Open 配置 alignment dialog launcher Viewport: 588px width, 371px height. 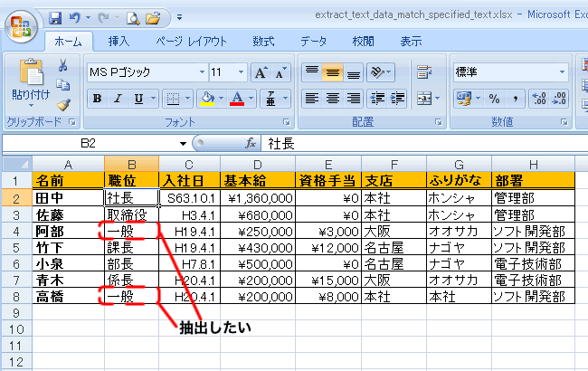(439, 122)
